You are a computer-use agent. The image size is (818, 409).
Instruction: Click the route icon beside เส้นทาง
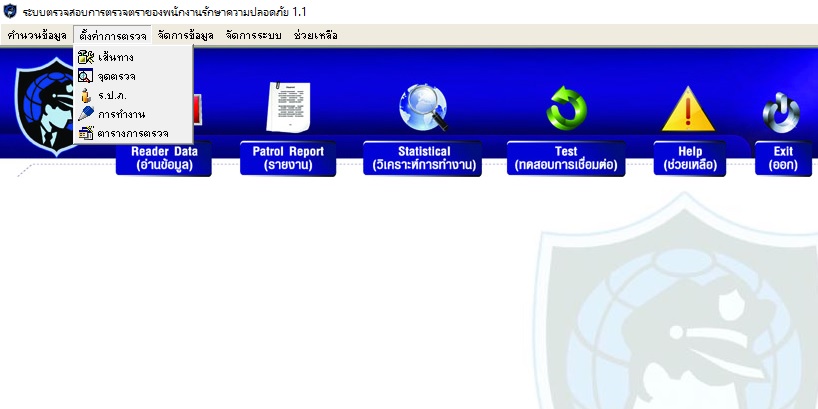tap(86, 57)
